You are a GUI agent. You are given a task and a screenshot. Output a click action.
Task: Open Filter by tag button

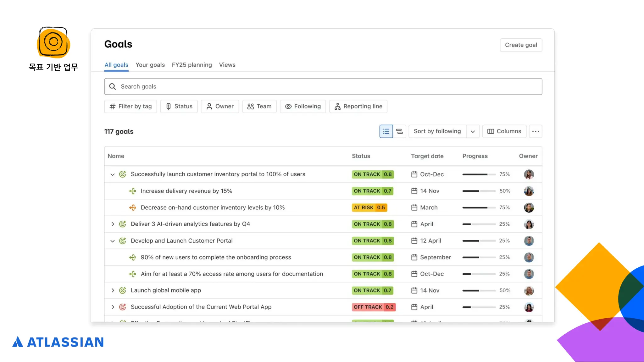(x=130, y=106)
